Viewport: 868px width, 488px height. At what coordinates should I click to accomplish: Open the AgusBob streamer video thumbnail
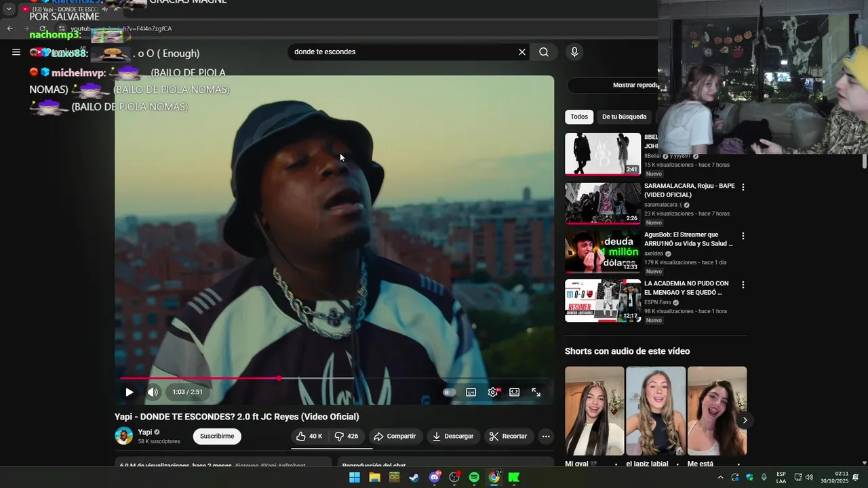pyautogui.click(x=603, y=251)
